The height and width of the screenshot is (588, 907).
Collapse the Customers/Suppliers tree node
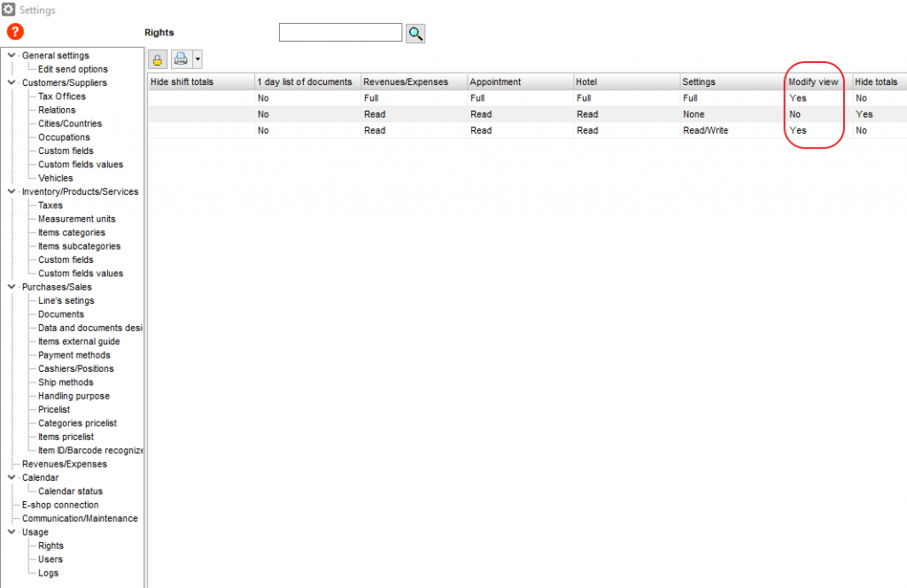click(x=11, y=83)
